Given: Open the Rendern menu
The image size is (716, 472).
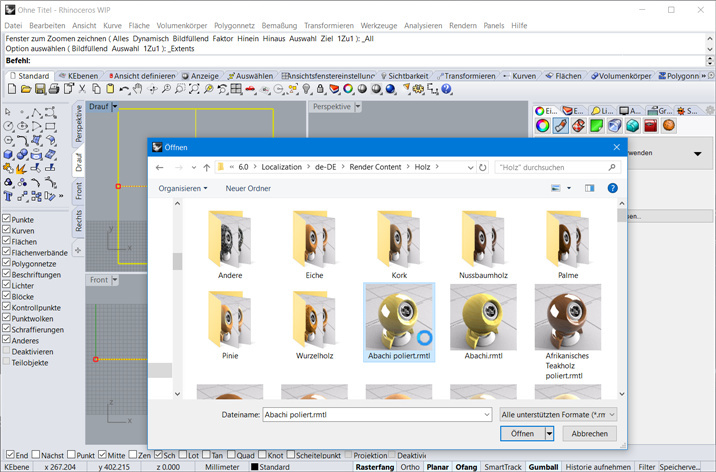Looking at the screenshot, I should [x=463, y=26].
